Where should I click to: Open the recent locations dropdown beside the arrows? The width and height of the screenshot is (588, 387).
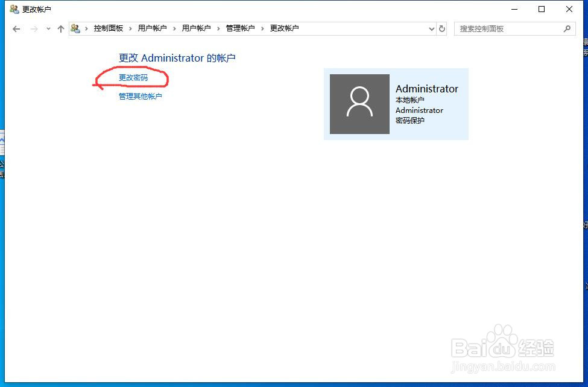point(48,28)
